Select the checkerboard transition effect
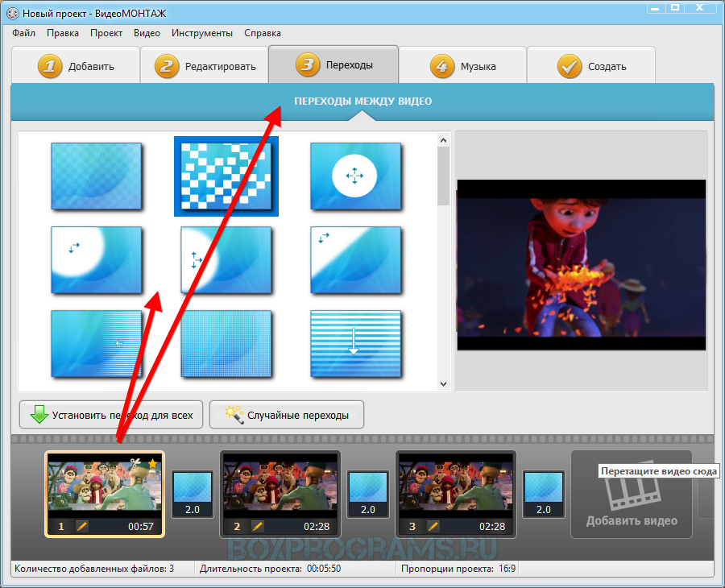The width and height of the screenshot is (725, 588). (x=226, y=176)
